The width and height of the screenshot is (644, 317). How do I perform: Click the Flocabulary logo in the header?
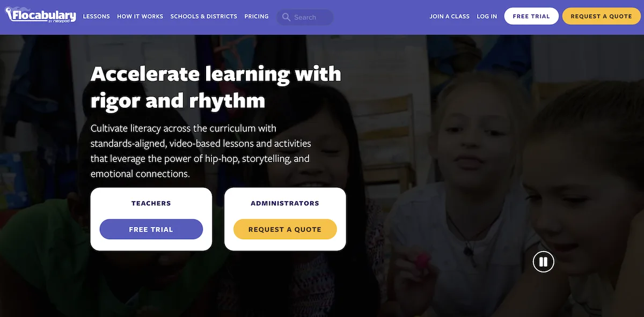40,16
